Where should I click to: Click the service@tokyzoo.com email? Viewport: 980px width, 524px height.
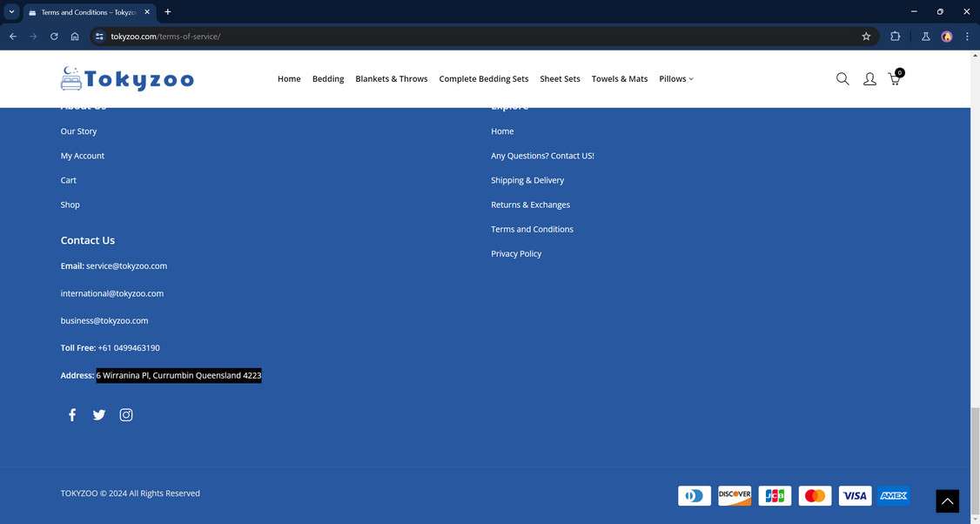point(127,265)
